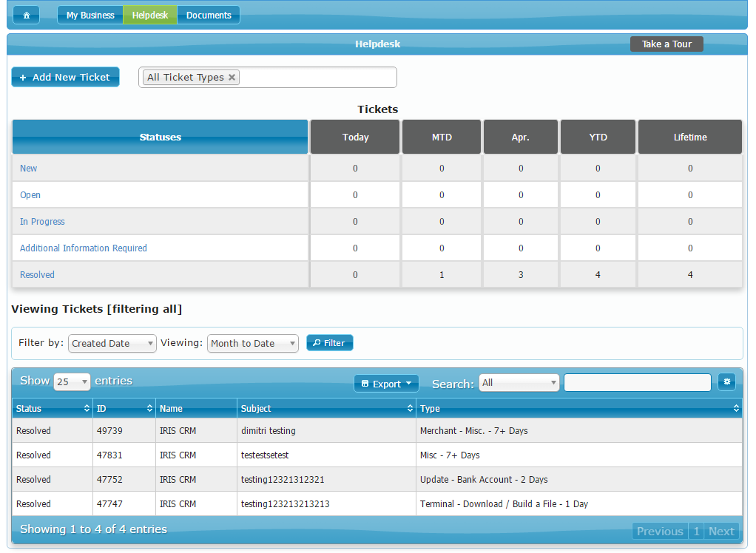Viewport: 756px width, 553px height.
Task: Click Add New Ticket button
Action: click(x=65, y=78)
